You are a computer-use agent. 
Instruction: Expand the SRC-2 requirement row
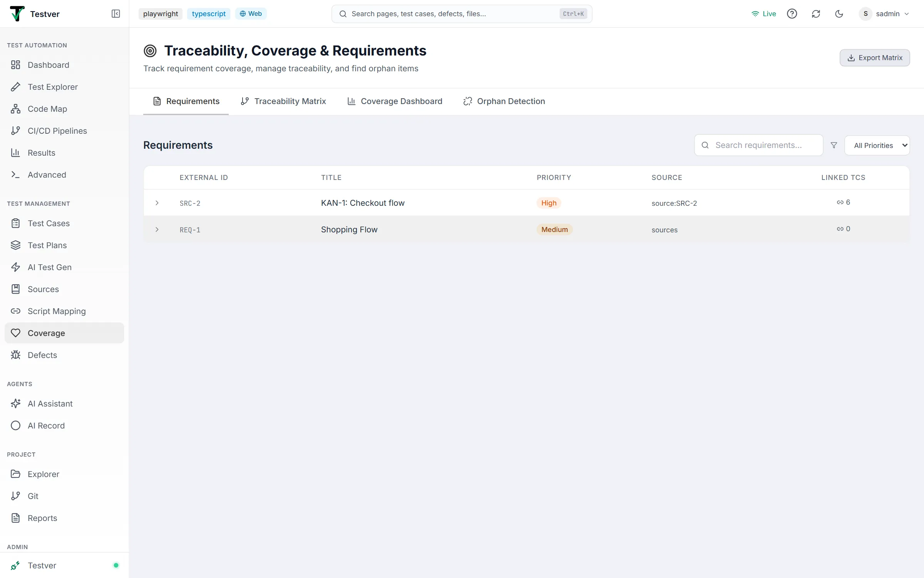157,203
